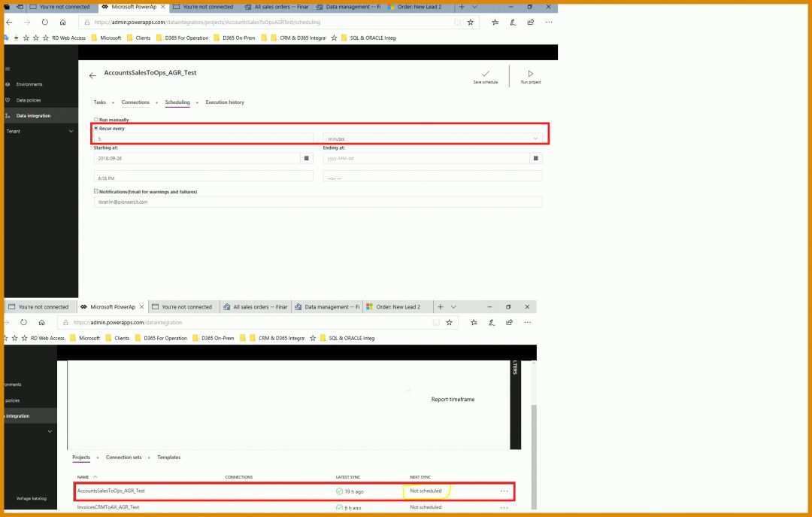Open the SQL & ORACLE Integ bookmark folder in bottom browser
This screenshot has height=517, width=812.
click(347, 338)
